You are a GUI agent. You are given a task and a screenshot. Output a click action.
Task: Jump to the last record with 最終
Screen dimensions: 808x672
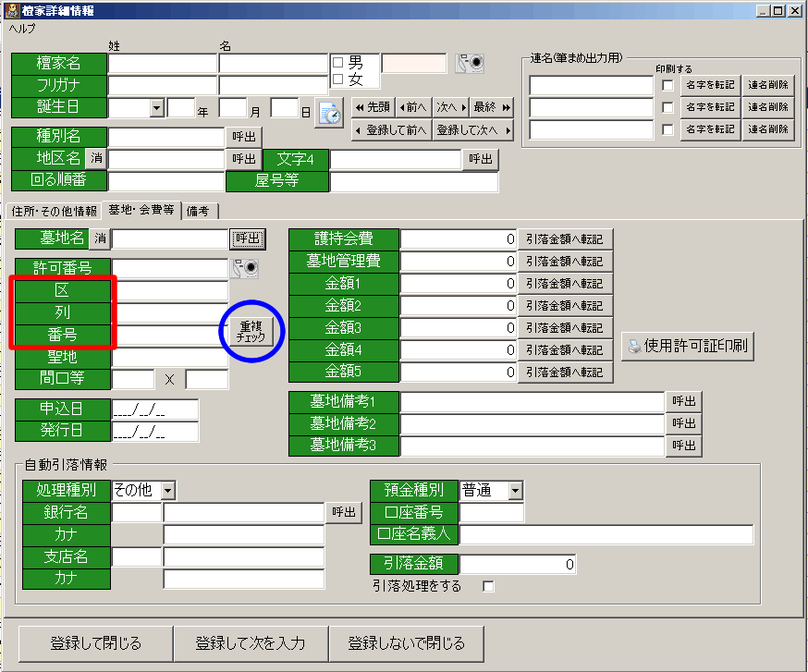point(492,107)
